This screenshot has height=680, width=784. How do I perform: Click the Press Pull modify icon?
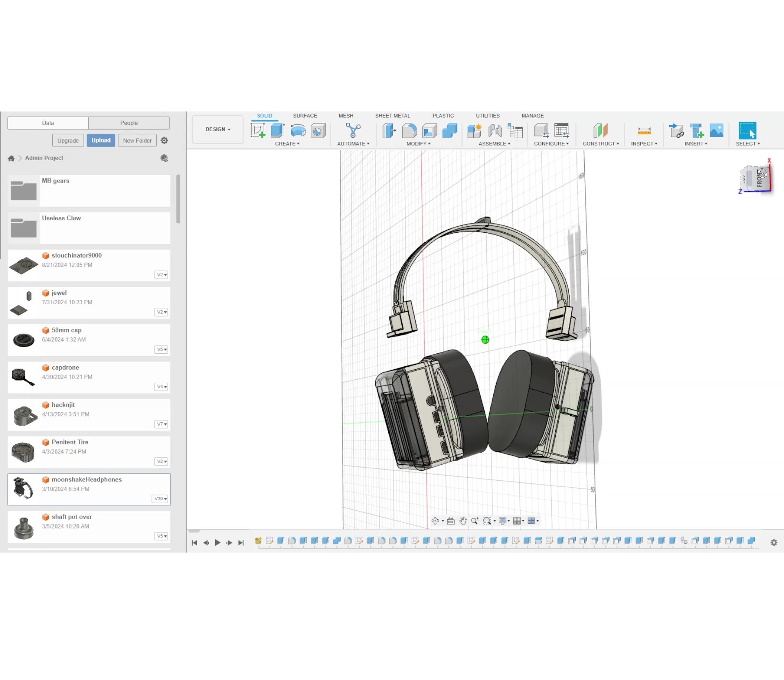389,131
